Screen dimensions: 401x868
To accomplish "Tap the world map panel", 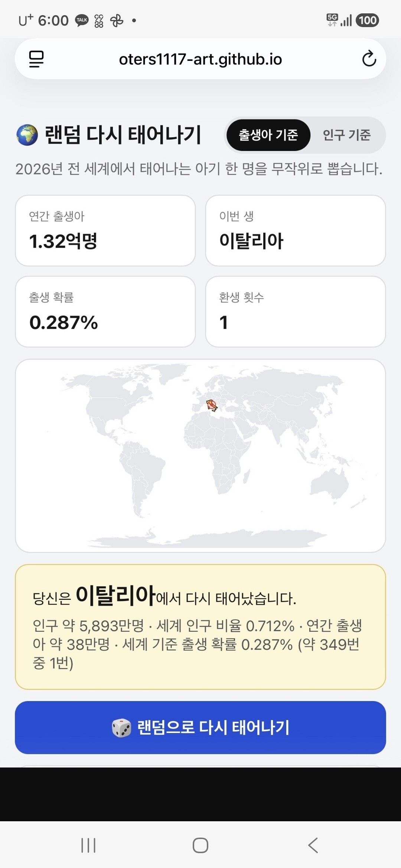I will pos(200,456).
